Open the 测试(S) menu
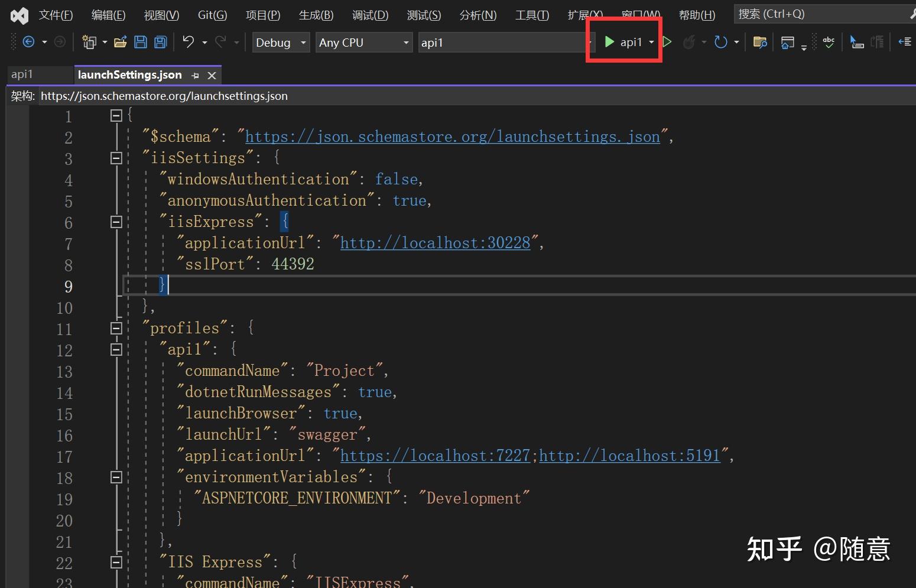The image size is (916, 588). tap(424, 15)
